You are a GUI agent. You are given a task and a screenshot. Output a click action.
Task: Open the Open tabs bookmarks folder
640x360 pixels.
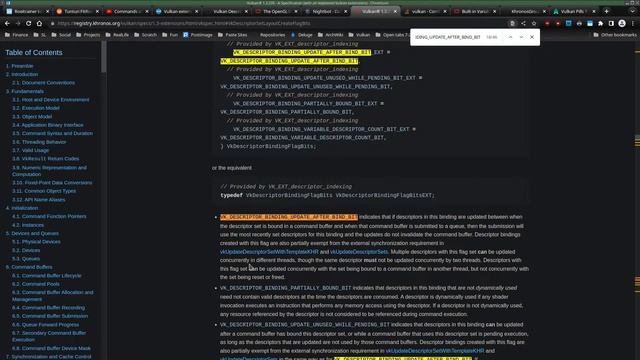pyautogui.click(x=392, y=35)
